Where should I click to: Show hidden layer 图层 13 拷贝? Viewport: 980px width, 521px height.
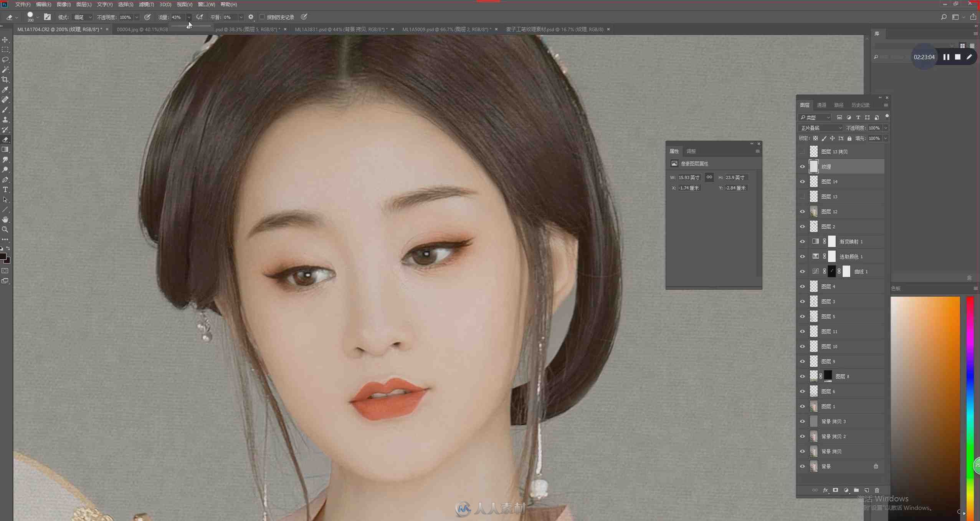tap(802, 152)
